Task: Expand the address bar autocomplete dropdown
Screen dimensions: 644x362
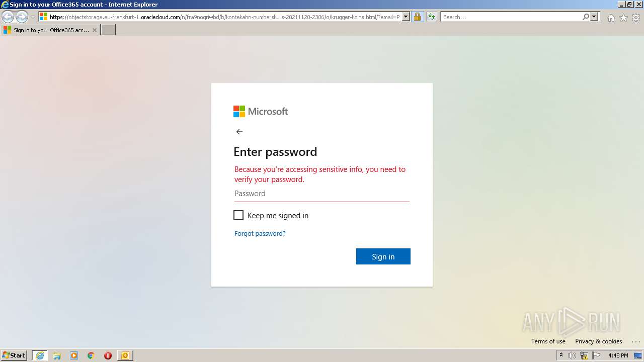Action: point(406,17)
